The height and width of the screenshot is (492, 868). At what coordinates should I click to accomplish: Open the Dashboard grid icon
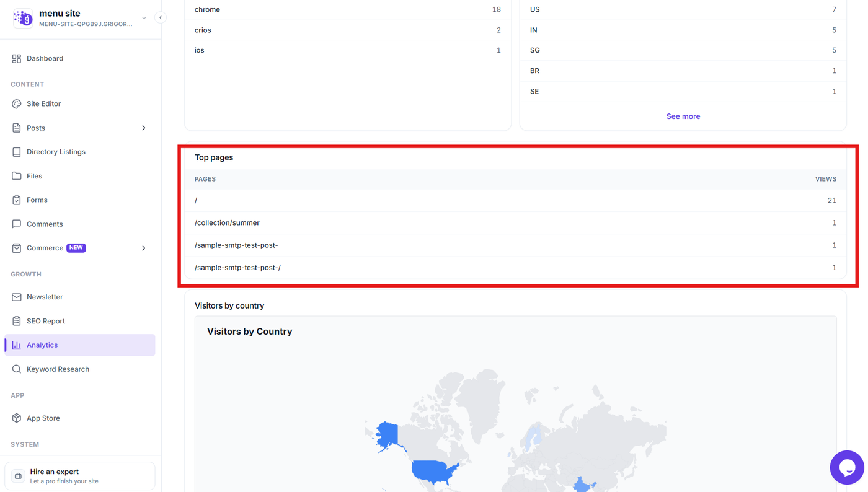click(x=17, y=59)
